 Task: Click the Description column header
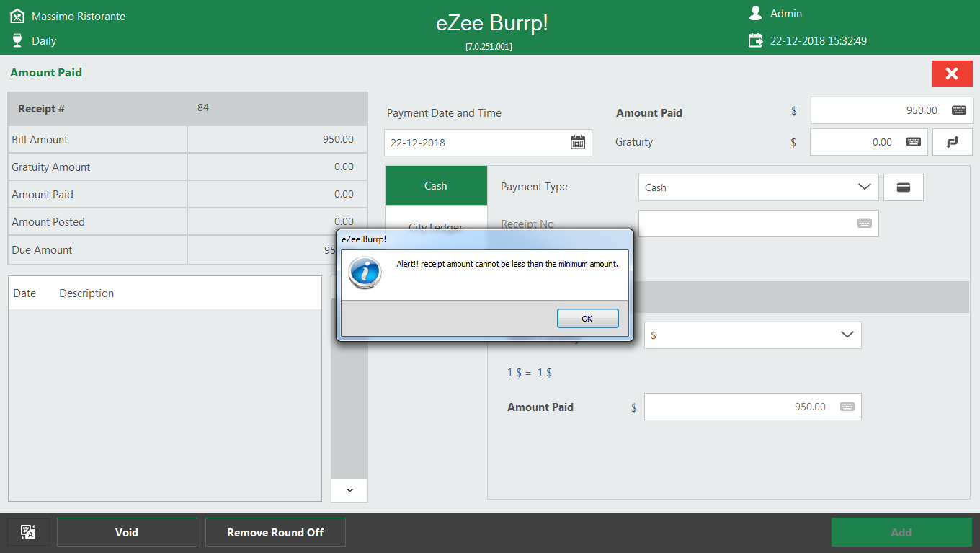coord(86,293)
